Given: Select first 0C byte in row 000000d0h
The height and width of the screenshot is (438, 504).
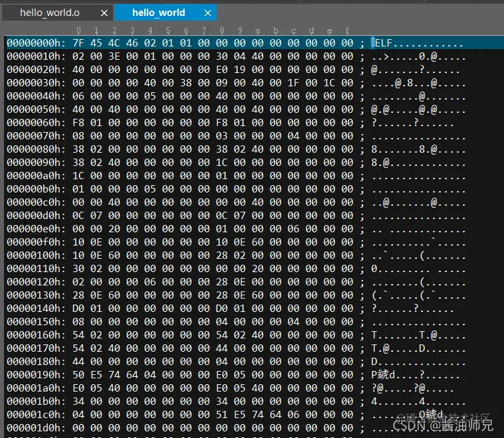Looking at the screenshot, I should click(78, 216).
